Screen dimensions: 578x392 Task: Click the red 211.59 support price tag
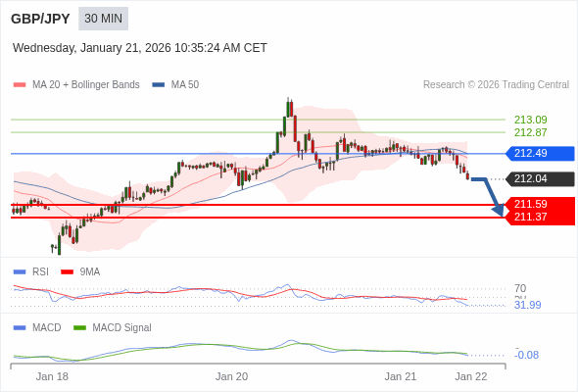(540, 204)
